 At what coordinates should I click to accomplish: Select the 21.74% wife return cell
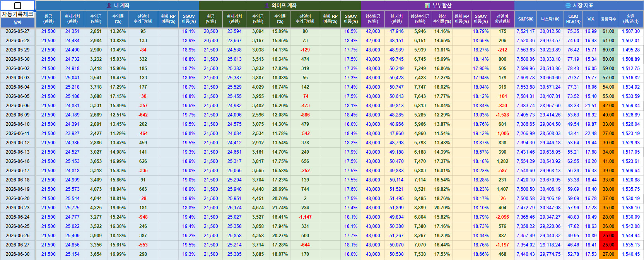point(280,208)
